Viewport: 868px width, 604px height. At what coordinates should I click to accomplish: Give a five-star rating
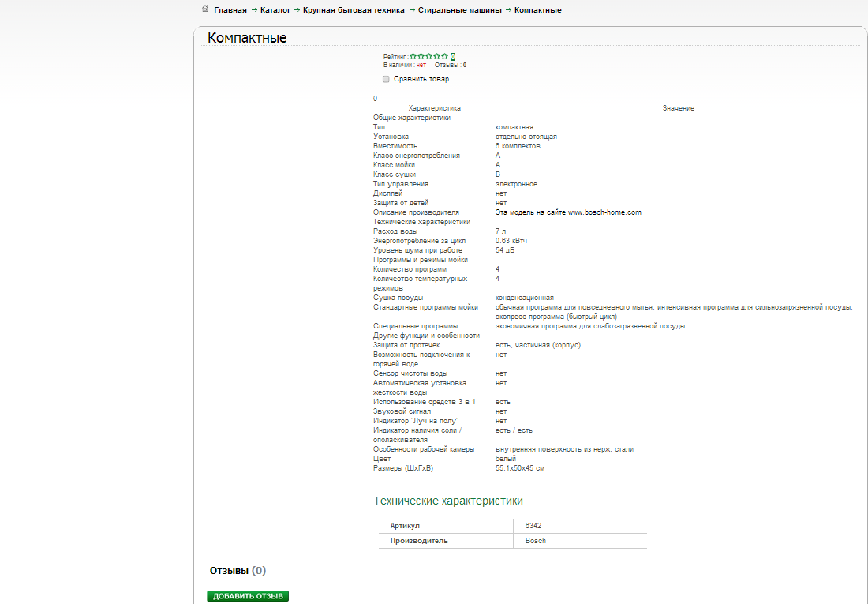pyautogui.click(x=444, y=57)
